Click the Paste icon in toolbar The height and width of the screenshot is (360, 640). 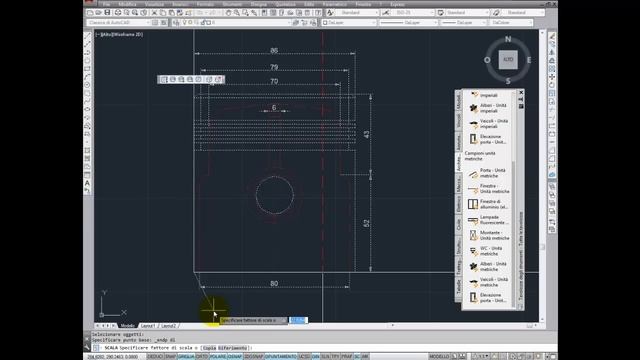[171, 13]
